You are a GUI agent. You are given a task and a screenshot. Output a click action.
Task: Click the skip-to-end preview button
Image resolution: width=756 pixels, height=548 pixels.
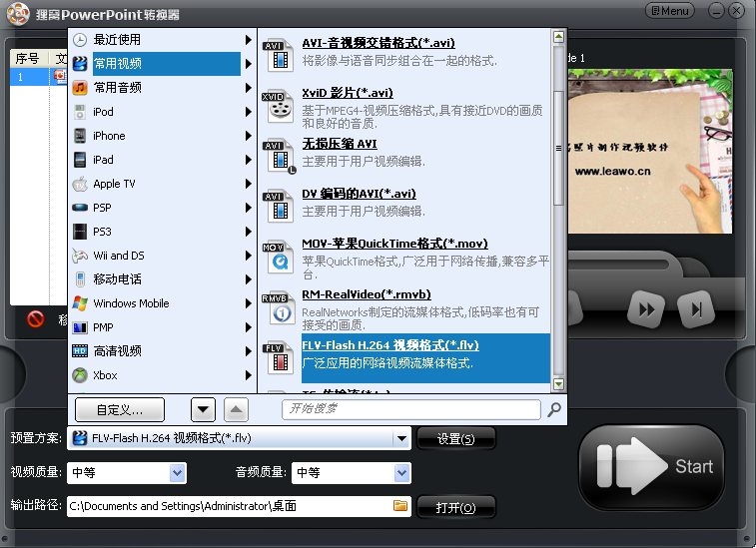pos(696,309)
